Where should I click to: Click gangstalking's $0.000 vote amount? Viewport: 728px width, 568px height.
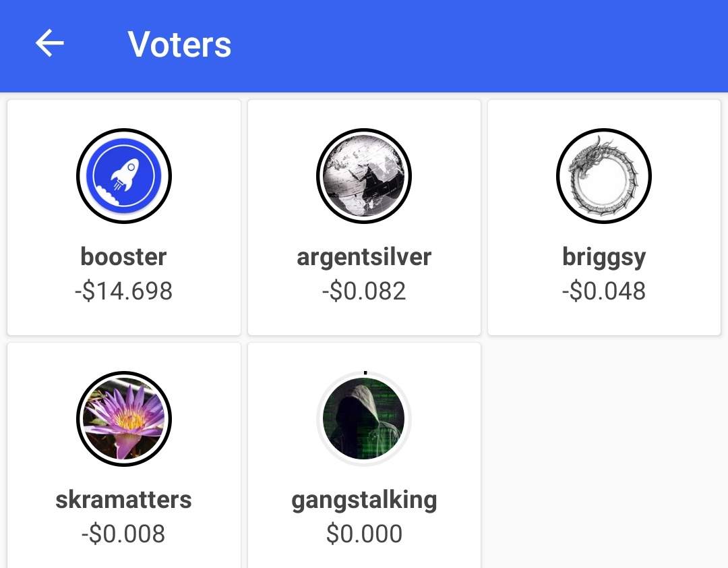coord(364,534)
